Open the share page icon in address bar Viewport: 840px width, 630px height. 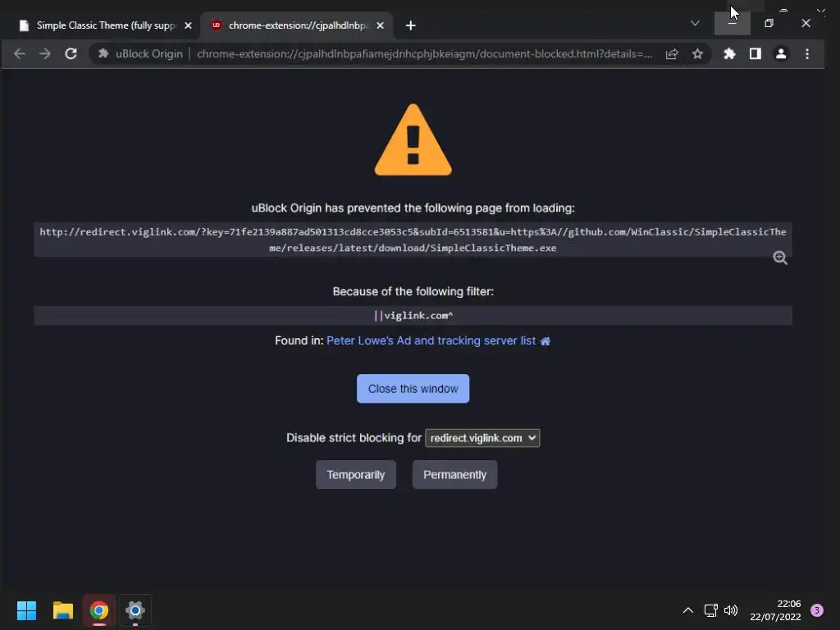tap(672, 53)
